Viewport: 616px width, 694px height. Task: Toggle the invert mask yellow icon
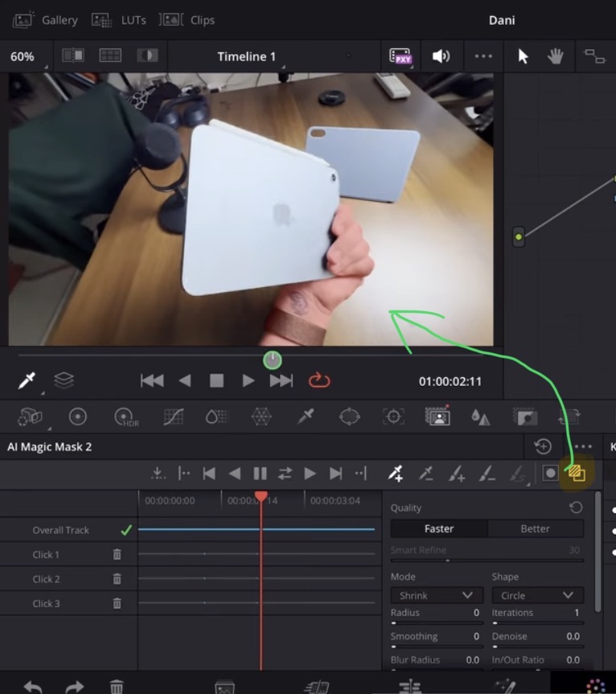(577, 474)
